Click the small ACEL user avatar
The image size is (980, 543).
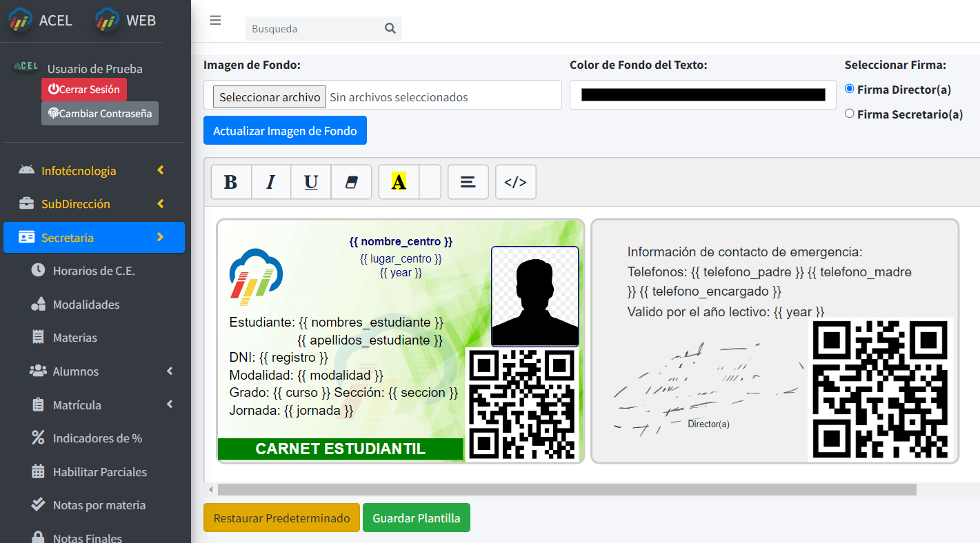(x=26, y=66)
